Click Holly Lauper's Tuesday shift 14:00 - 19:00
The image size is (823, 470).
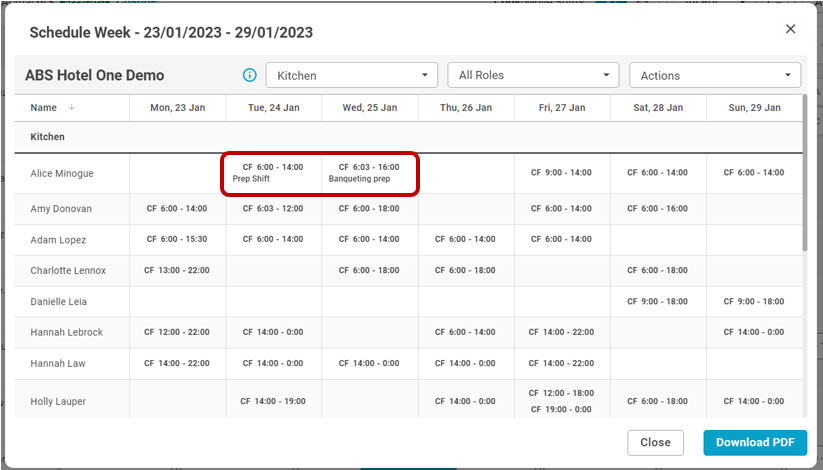(x=273, y=401)
